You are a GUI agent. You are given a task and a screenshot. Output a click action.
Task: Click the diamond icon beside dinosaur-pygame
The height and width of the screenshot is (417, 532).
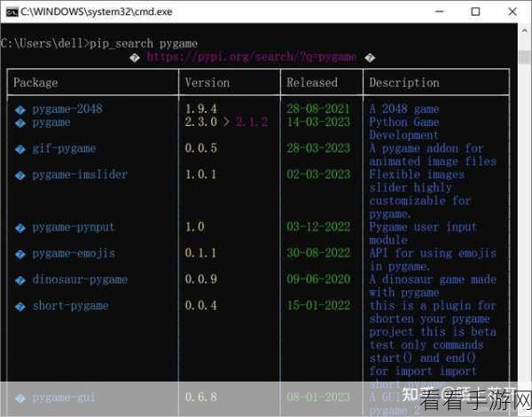click(20, 280)
